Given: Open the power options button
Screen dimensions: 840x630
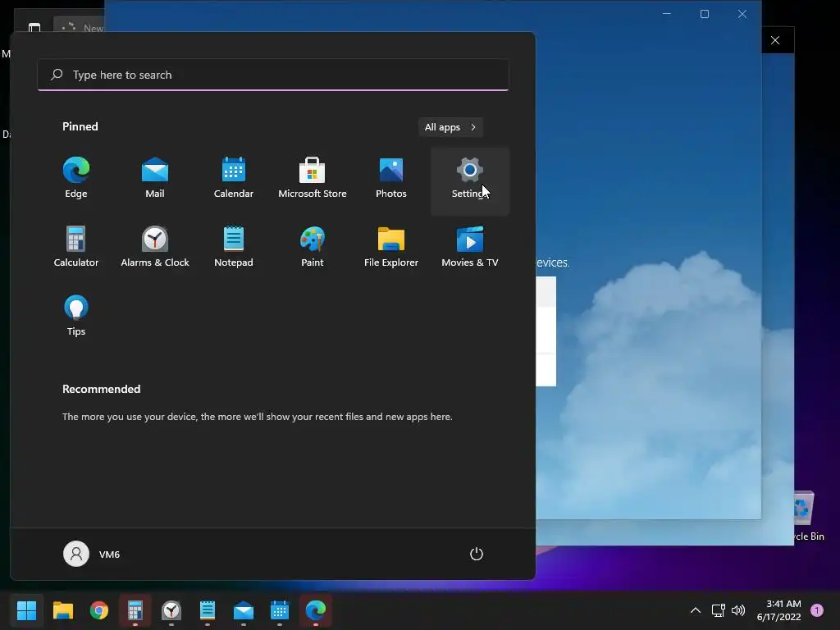Looking at the screenshot, I should [477, 554].
